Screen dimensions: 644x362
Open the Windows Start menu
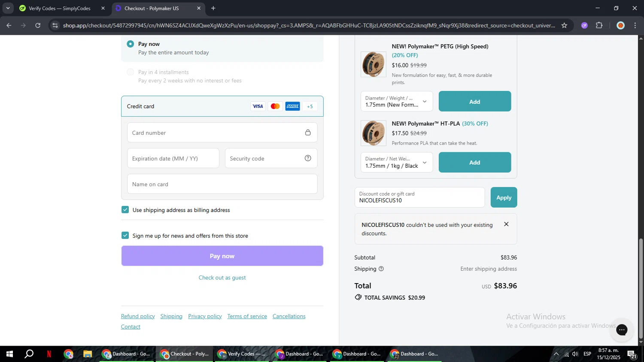(9, 354)
